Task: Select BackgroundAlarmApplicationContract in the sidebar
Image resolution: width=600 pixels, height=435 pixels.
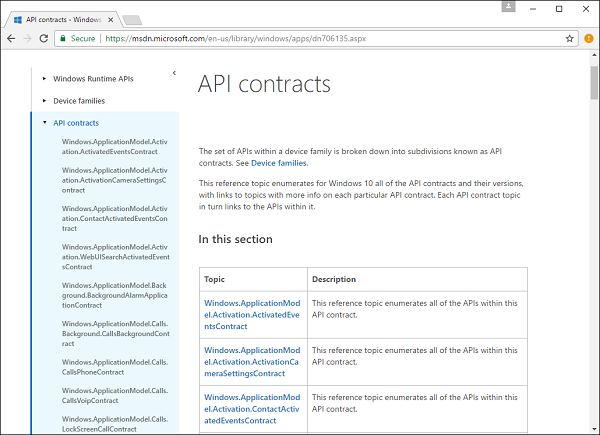Action: point(110,298)
